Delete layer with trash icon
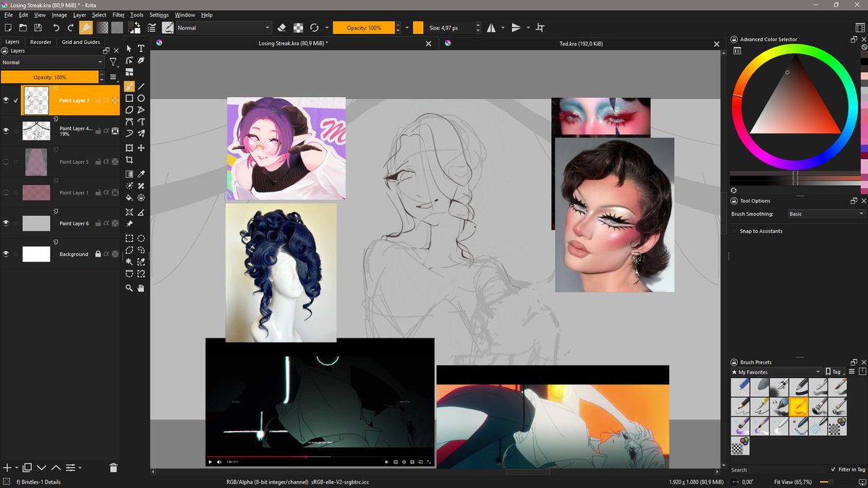 tap(114, 468)
